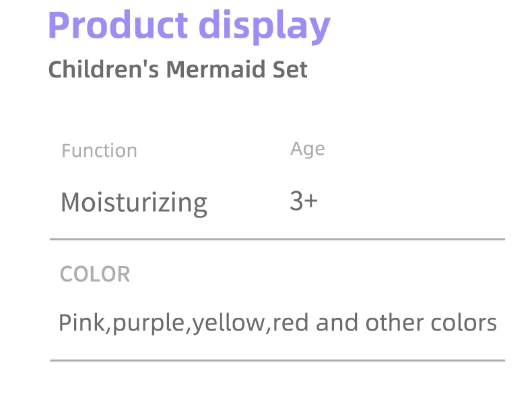Image resolution: width=532 pixels, height=410 pixels.
Task: Click the word "and" in the colors line
Action: coord(337,323)
